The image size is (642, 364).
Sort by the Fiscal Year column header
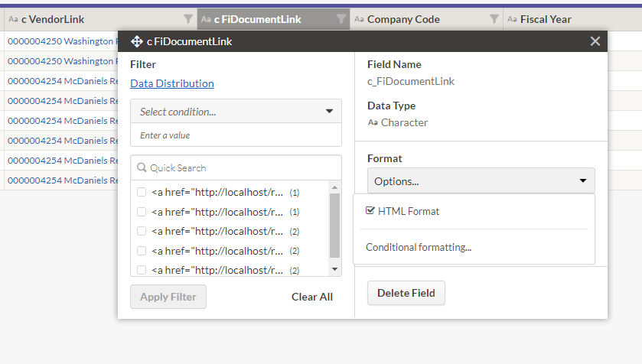tap(546, 19)
